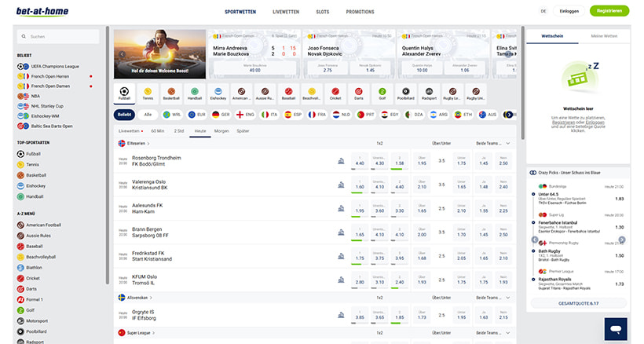The height and width of the screenshot is (344, 644).
Task: Switch to the Meine Wetten tab
Action: (x=604, y=36)
